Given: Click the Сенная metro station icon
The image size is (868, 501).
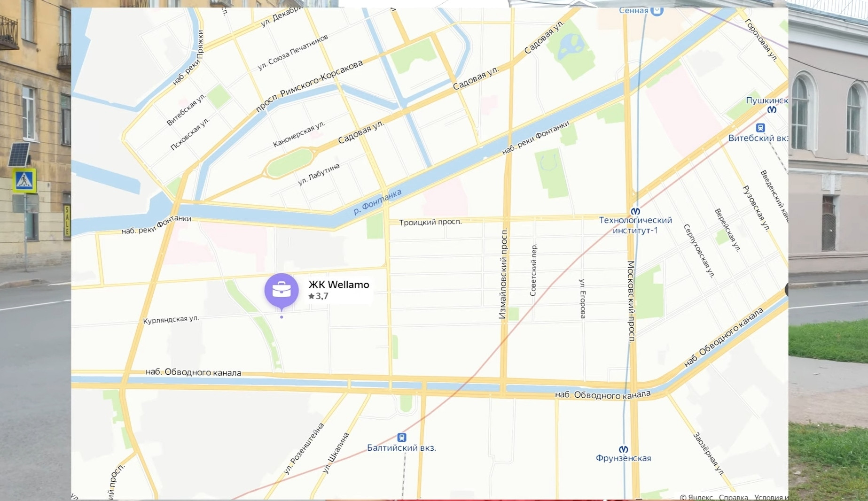Looking at the screenshot, I should click(657, 10).
